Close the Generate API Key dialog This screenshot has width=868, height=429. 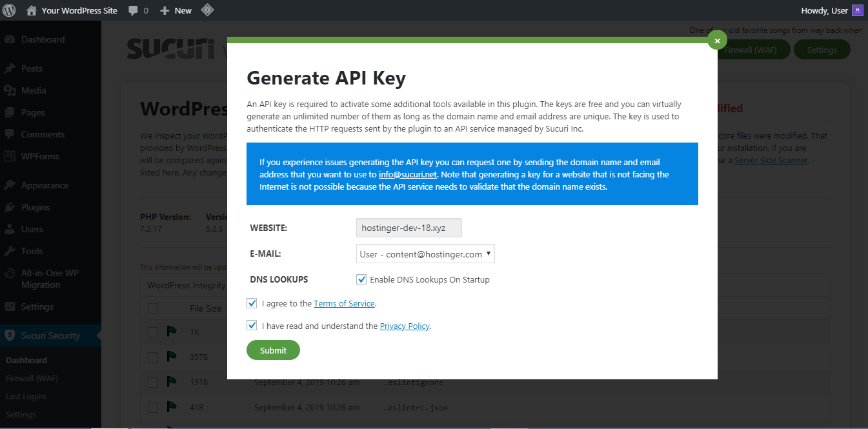coord(717,40)
